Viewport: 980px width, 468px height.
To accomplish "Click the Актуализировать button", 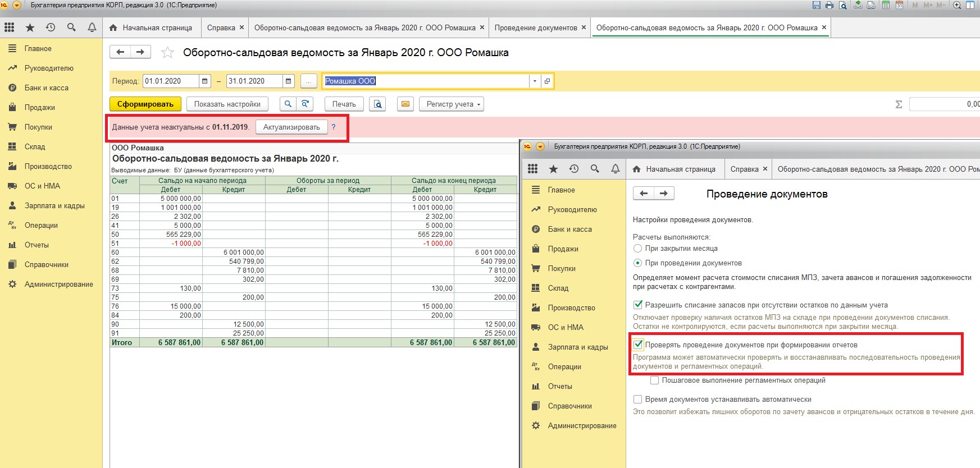I will [291, 127].
